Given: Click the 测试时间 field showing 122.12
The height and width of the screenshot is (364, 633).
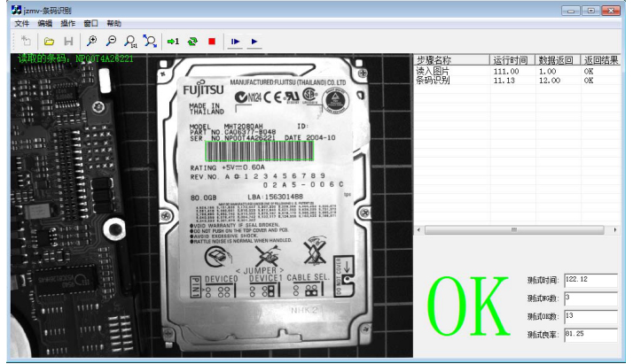Looking at the screenshot, I should tap(590, 280).
